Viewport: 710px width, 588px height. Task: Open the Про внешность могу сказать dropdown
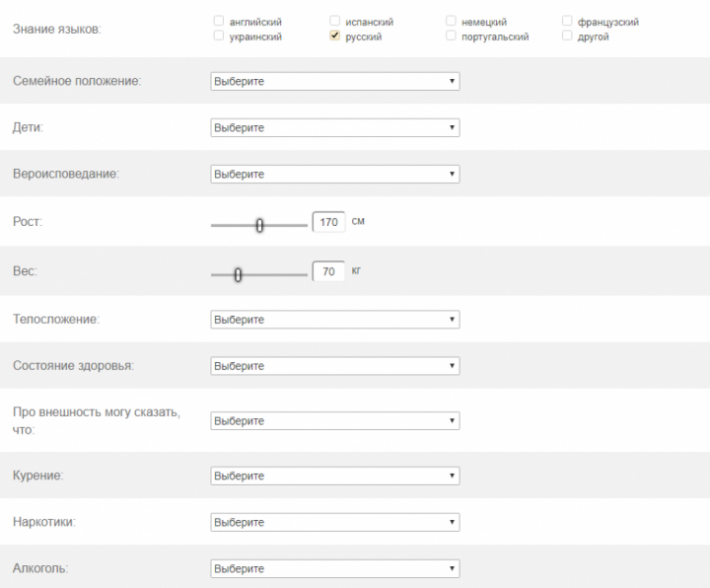point(335,421)
